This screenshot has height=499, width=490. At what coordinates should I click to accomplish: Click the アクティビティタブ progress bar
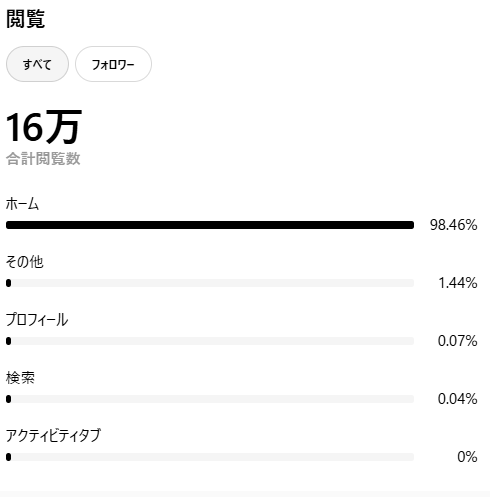pyautogui.click(x=210, y=457)
